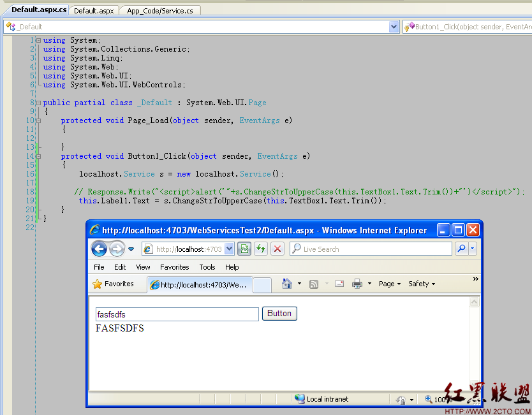Minimize the Internet Explorer window

[443, 230]
